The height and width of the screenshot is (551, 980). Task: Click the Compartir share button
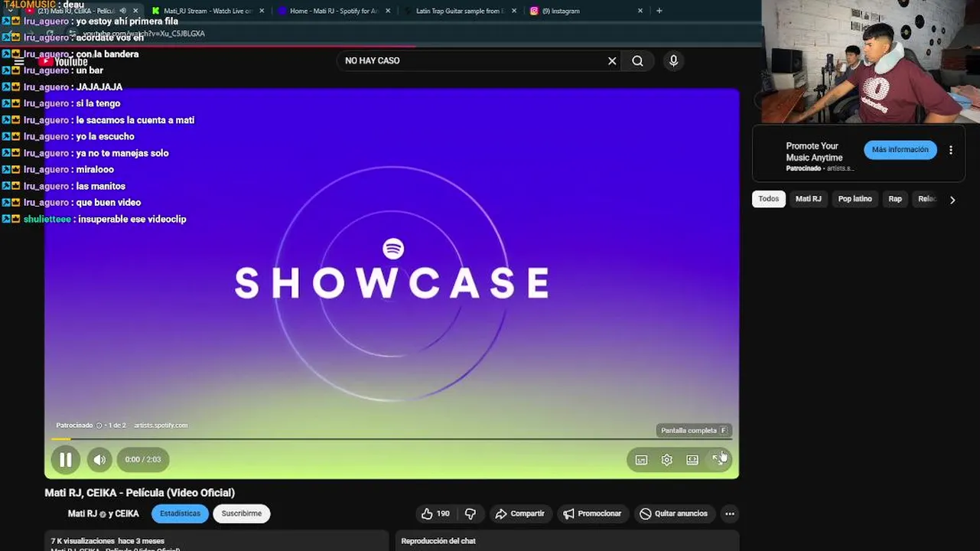click(x=520, y=514)
